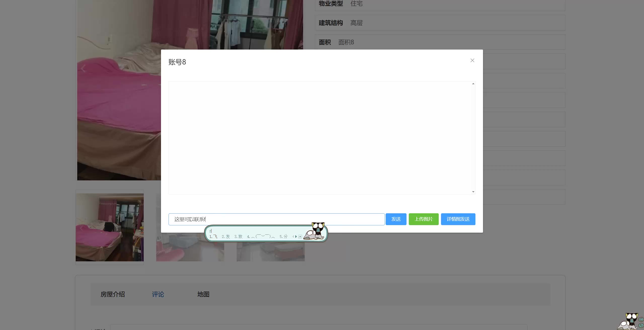Viewport: 644px width, 330px height.
Task: Select IME candidate 1 飞
Action: tap(214, 236)
